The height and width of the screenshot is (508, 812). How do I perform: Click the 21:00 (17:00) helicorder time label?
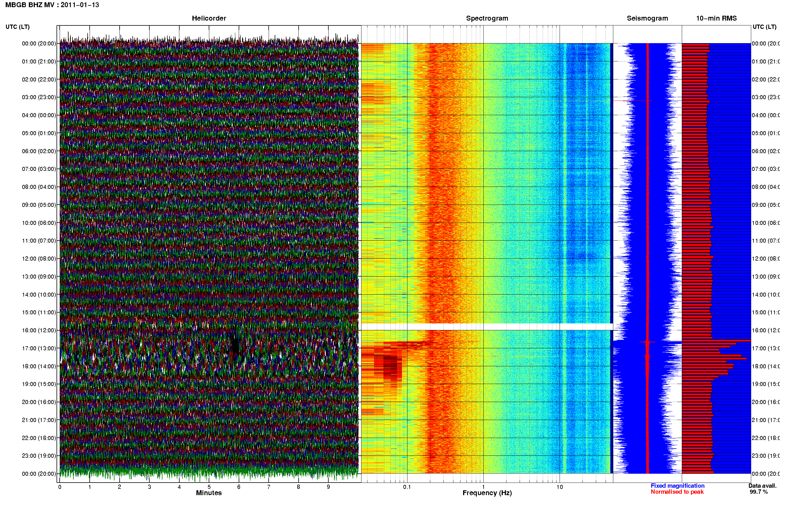point(39,420)
